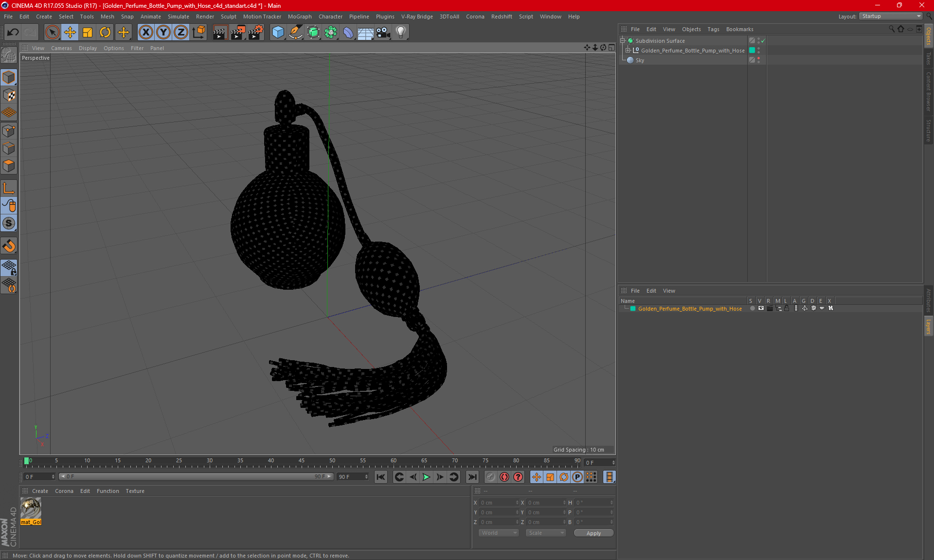Open the Simulate menu
Viewport: 934px width, 560px height.
pyautogui.click(x=179, y=17)
